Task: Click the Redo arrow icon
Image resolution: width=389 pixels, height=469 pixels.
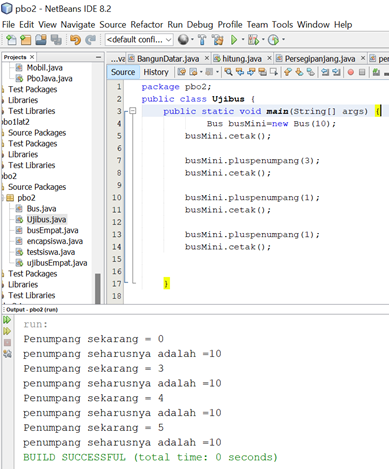Action: 90,40
